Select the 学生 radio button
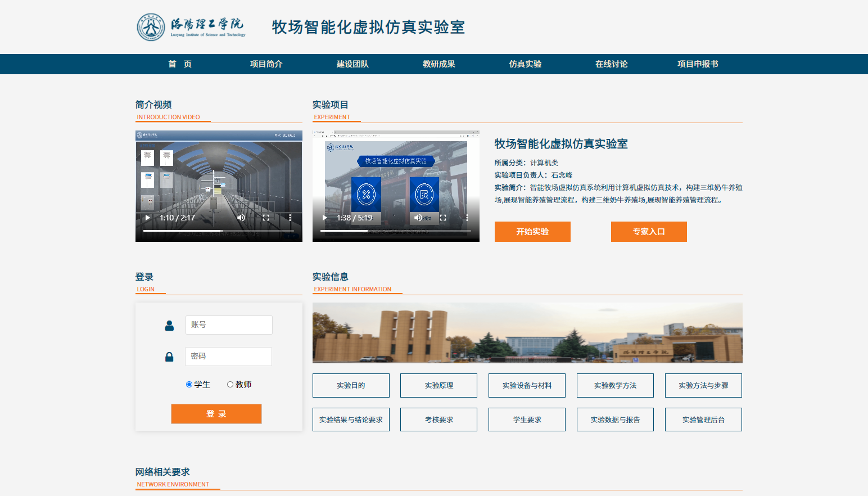The width and height of the screenshot is (868, 496). (x=189, y=385)
